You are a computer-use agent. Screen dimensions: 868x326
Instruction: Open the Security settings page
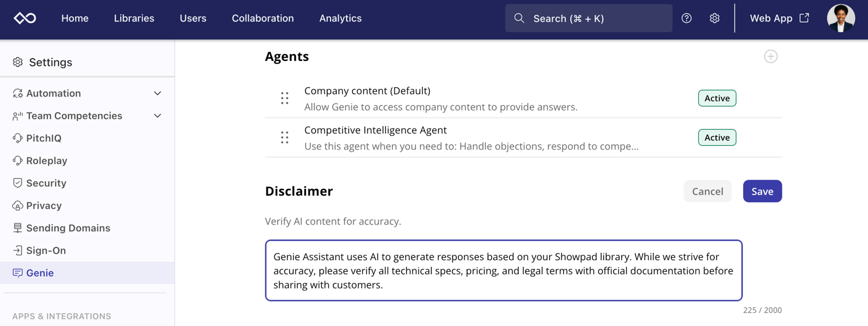click(46, 183)
